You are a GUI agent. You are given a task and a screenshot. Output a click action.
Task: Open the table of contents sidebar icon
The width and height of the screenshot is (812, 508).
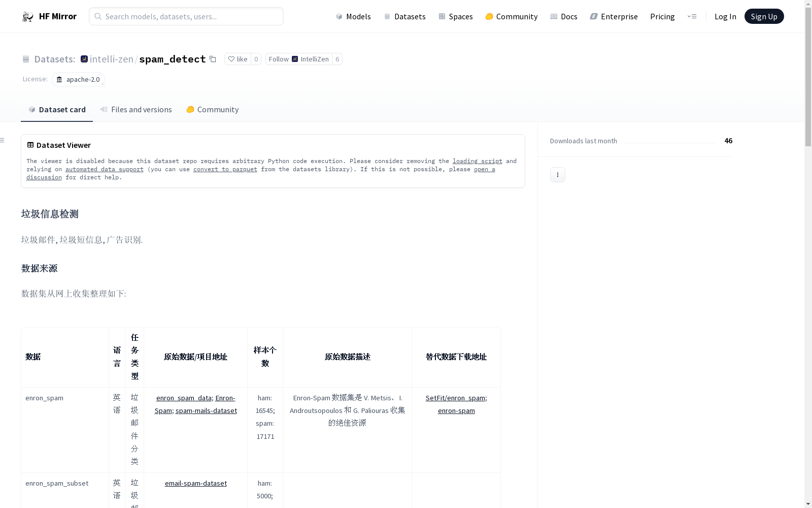pyautogui.click(x=3, y=140)
